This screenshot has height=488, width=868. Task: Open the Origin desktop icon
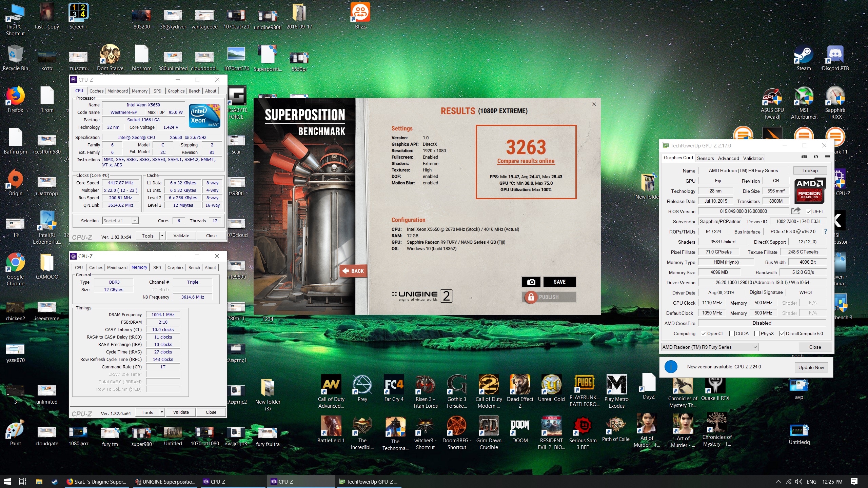pyautogui.click(x=15, y=183)
